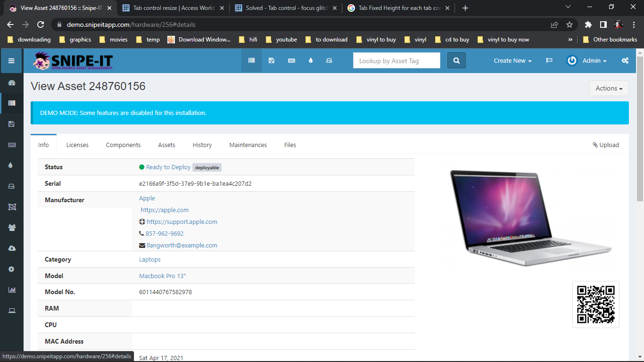
Task: Open admin settings via the gears icon
Action: point(625,60)
